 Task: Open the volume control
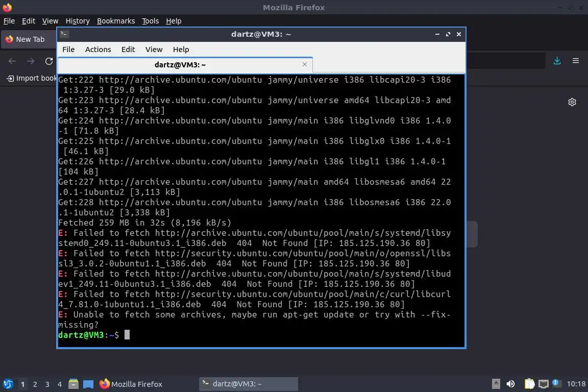coord(510,384)
